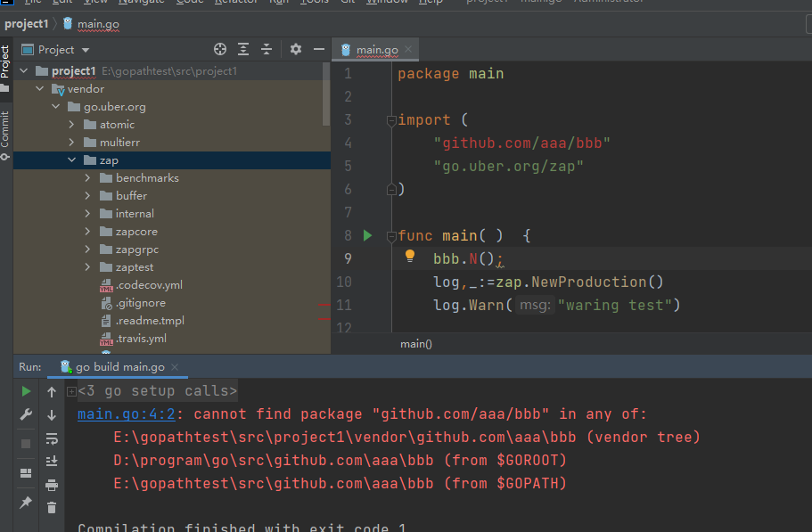This screenshot has width=812, height=532.
Task: Collapse the go.uber.org folder
Action: pos(56,107)
